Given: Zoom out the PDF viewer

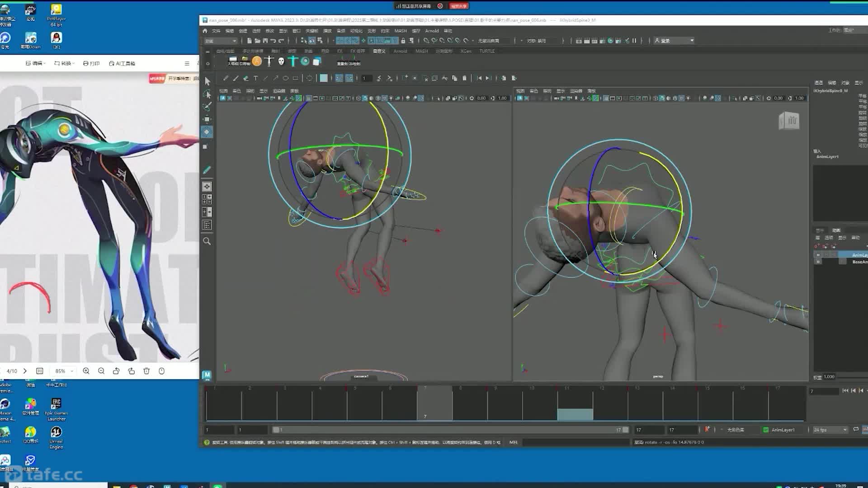Looking at the screenshot, I should pos(101,371).
